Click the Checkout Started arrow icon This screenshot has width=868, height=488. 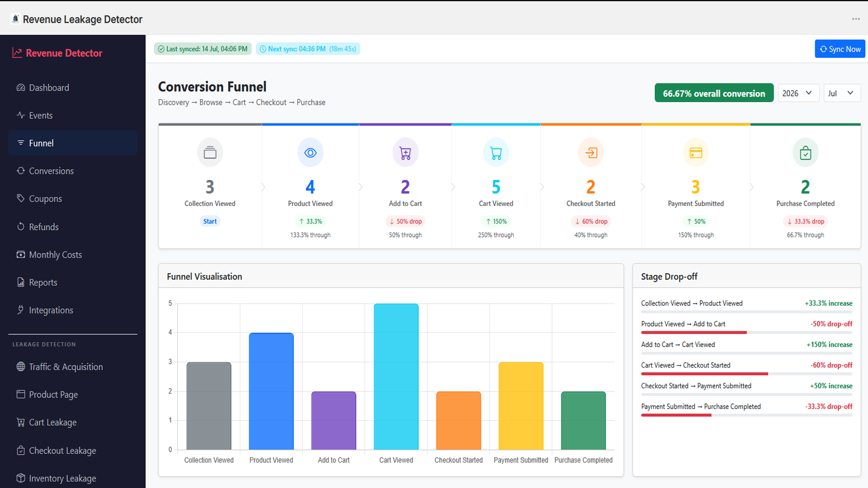[x=591, y=153]
